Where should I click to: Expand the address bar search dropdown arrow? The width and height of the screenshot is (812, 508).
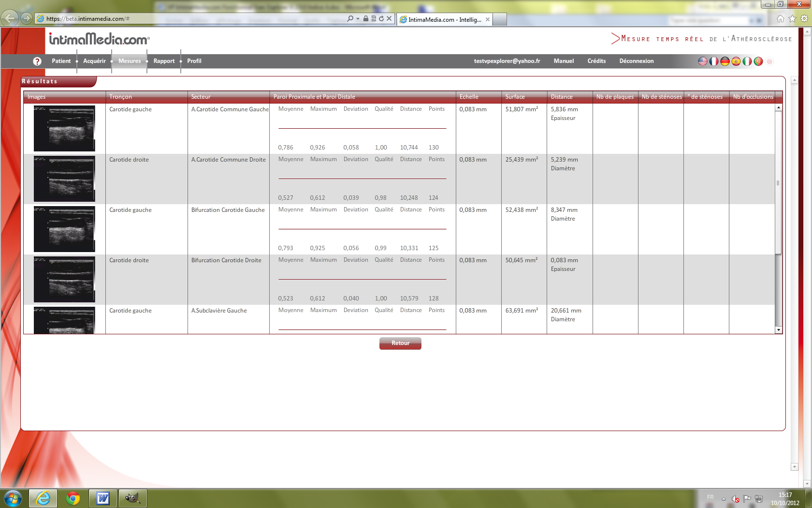[x=358, y=19]
